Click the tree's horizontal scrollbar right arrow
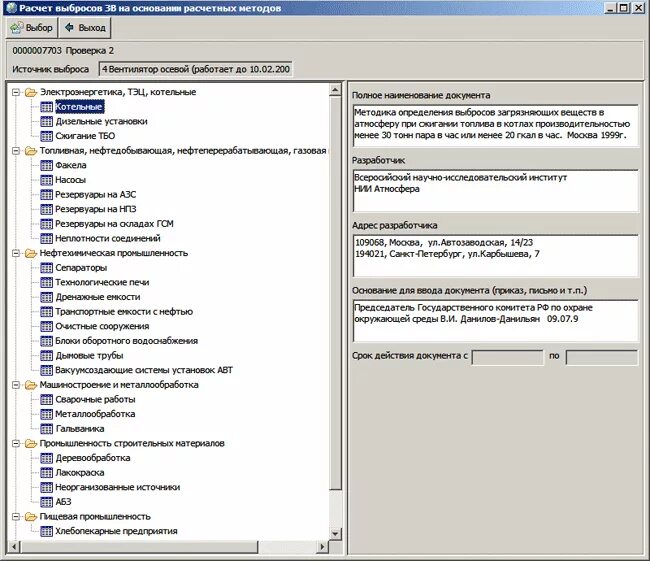The image size is (650, 561). click(322, 547)
